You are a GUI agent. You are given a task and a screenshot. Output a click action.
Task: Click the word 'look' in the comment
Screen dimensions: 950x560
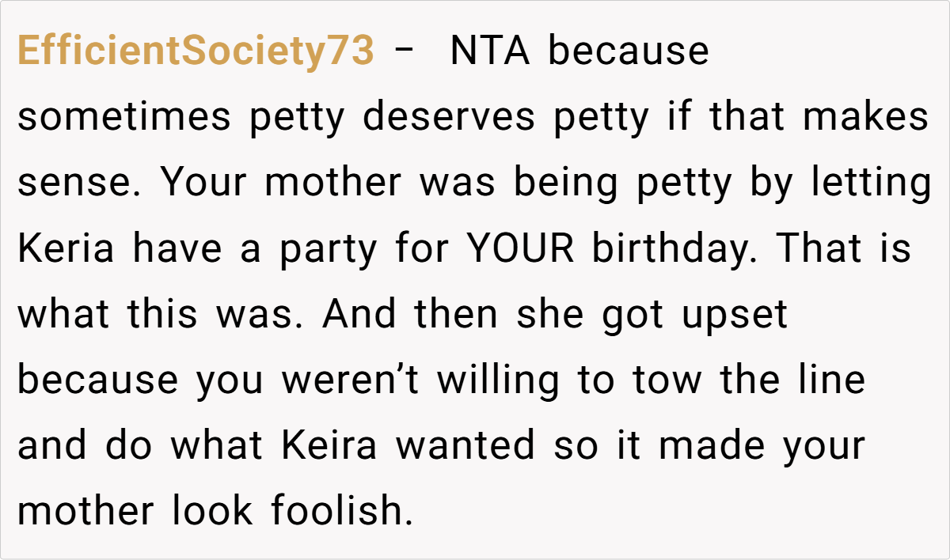click(212, 512)
